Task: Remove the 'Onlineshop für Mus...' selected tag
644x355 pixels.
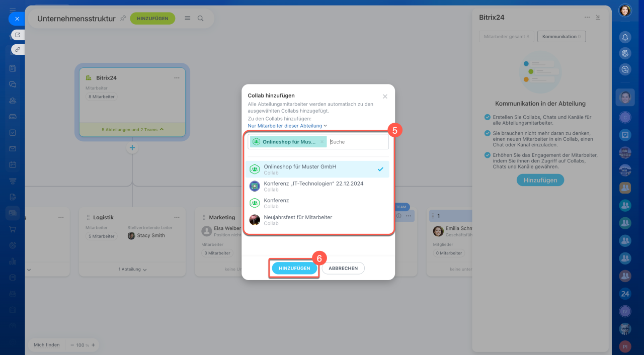Action: [x=322, y=142]
